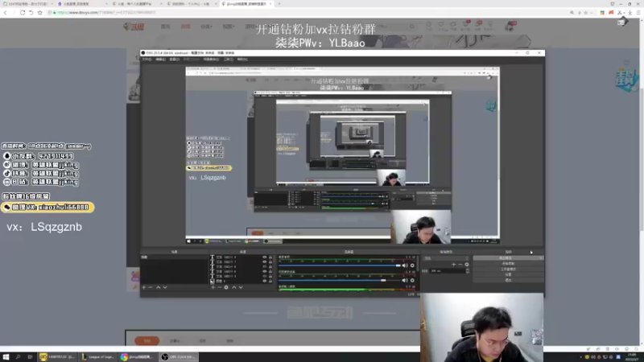Go back in the browser
The height and width of the screenshot is (362, 644).
[x=6, y=12]
